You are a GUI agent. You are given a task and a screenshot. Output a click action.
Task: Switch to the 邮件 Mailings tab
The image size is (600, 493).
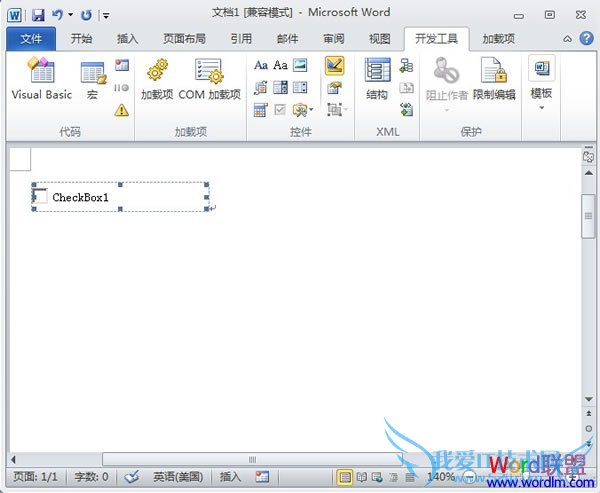(x=288, y=39)
